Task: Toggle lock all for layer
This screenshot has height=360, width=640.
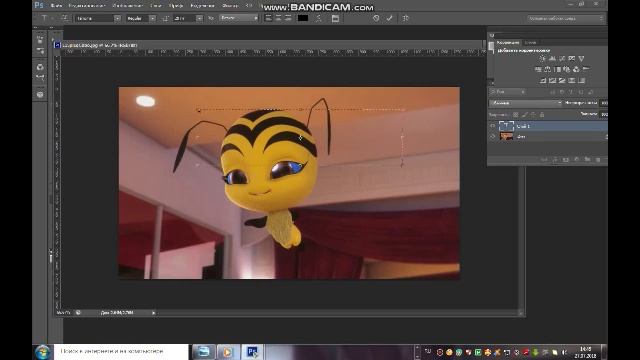Action: [x=542, y=115]
